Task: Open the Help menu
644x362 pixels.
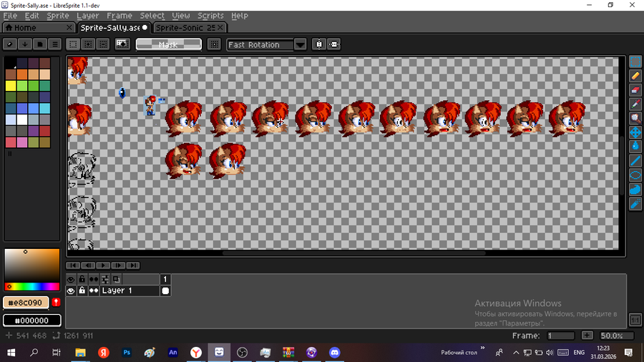Action: [x=240, y=16]
